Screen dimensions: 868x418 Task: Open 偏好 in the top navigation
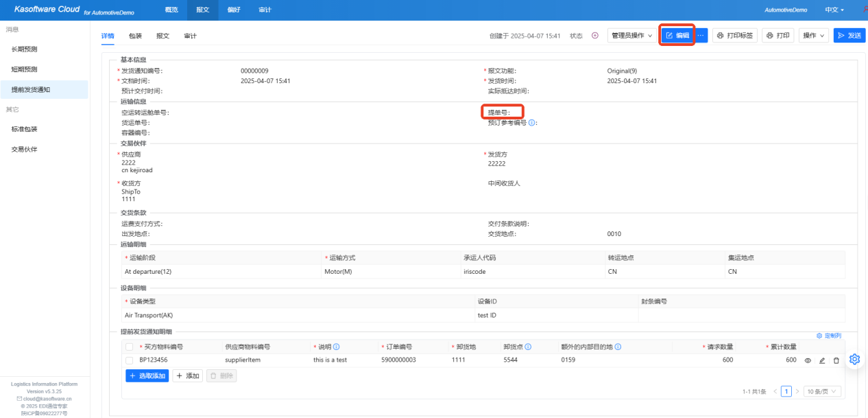pos(234,10)
